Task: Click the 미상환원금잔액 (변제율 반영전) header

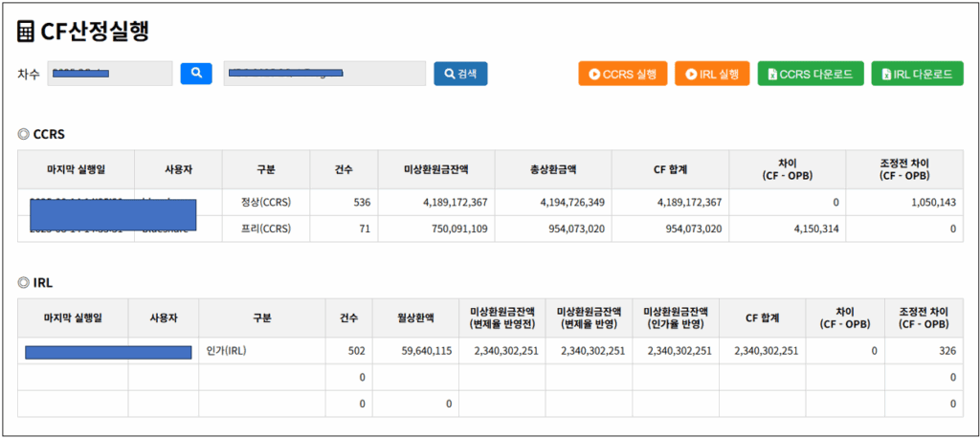Action: click(502, 318)
